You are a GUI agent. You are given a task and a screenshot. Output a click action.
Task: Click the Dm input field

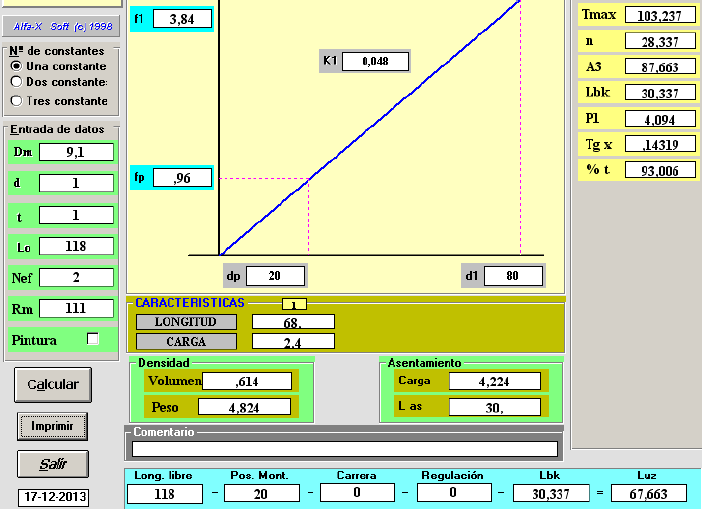[77, 152]
